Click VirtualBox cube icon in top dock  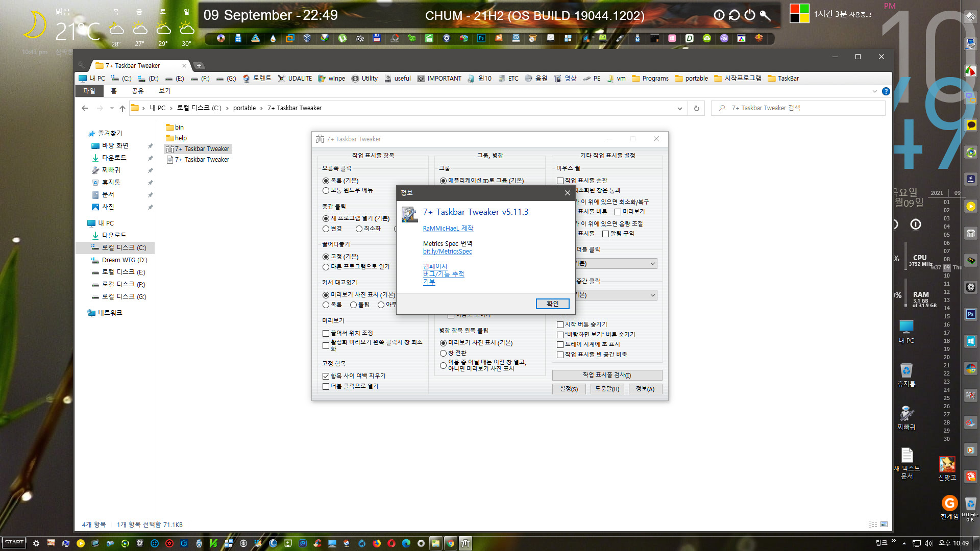pyautogui.click(x=307, y=38)
